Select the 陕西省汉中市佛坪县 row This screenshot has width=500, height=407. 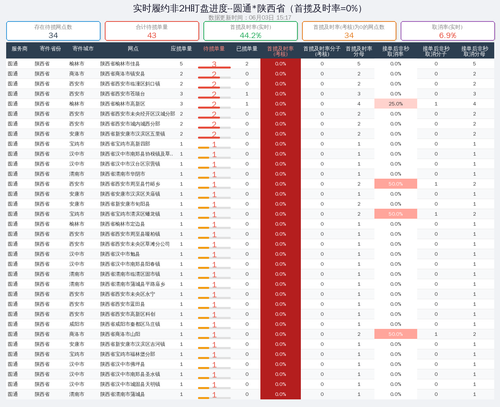[x=250, y=364]
